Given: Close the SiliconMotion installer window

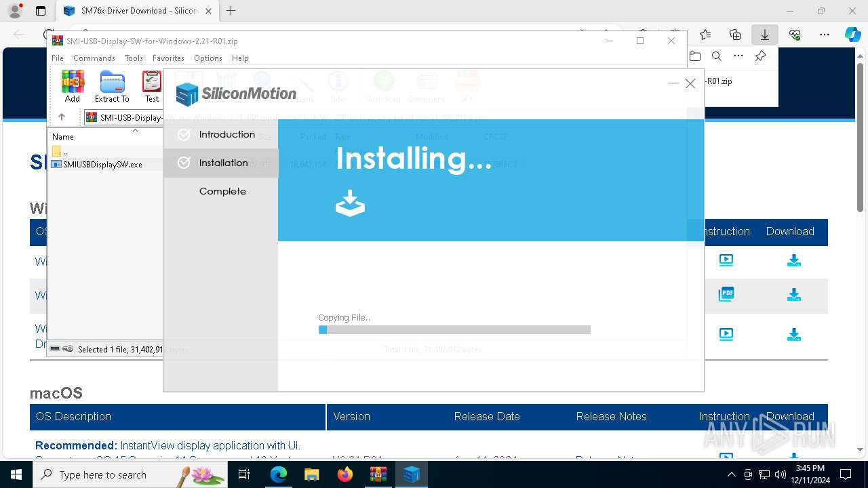Looking at the screenshot, I should click(690, 83).
